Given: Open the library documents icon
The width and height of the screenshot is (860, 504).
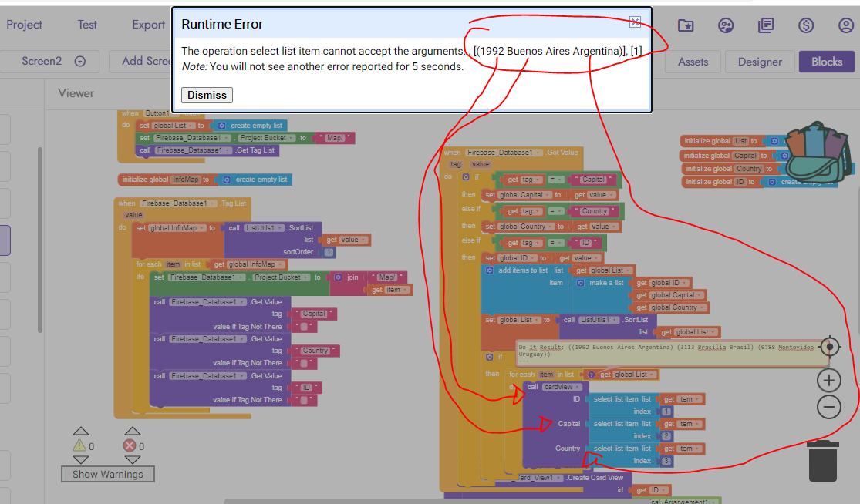Looking at the screenshot, I should (x=766, y=25).
